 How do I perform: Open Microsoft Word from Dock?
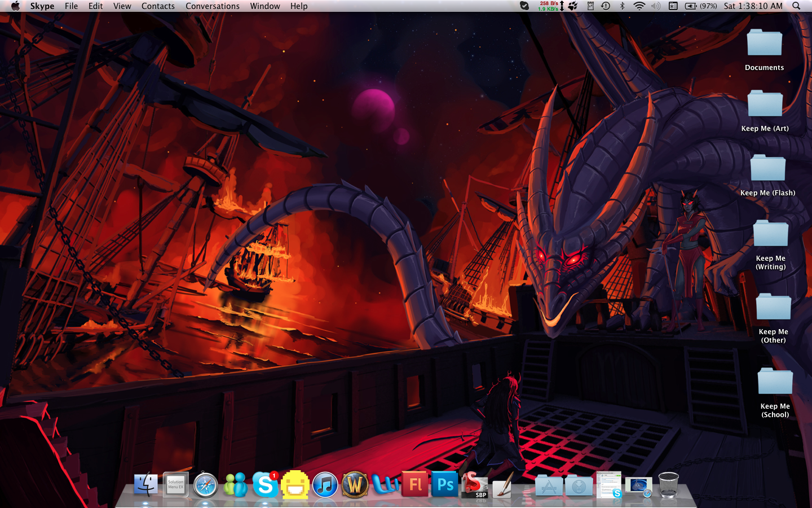pyautogui.click(x=385, y=485)
